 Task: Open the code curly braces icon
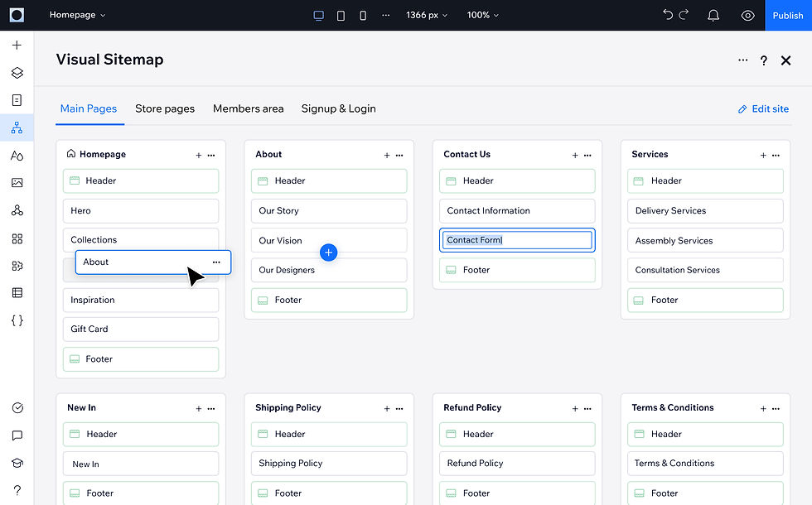click(x=17, y=320)
